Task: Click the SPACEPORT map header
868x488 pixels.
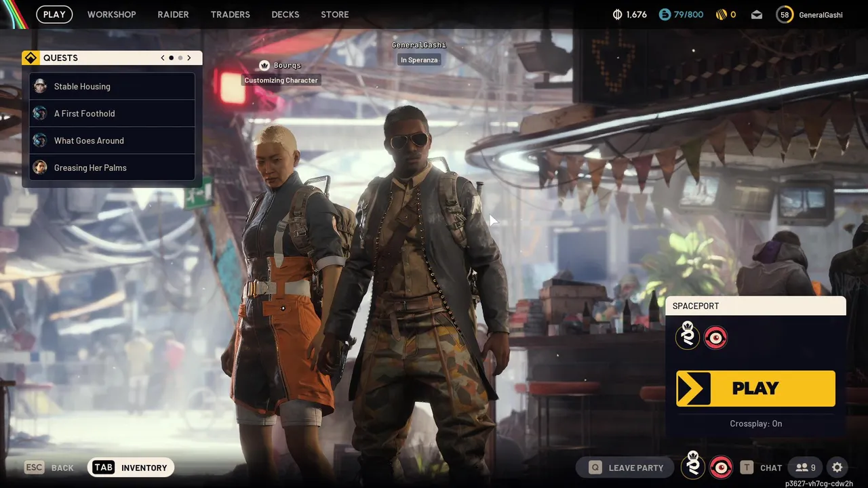Action: coord(755,306)
